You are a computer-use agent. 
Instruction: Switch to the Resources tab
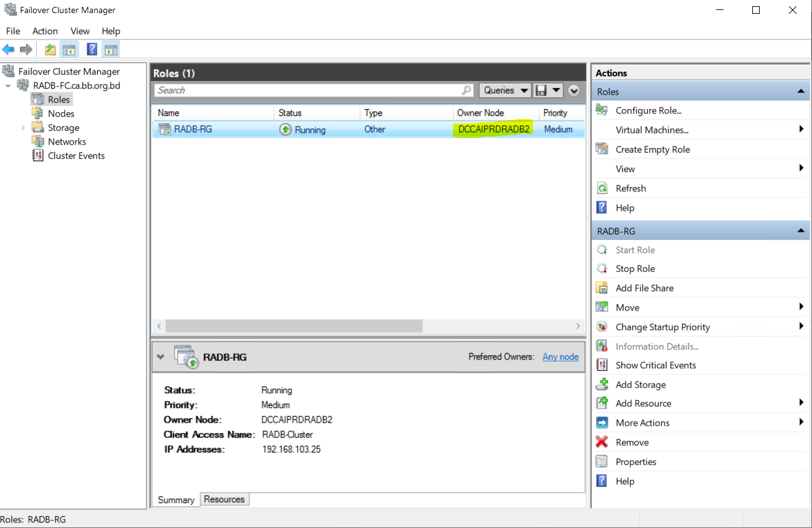click(x=224, y=499)
